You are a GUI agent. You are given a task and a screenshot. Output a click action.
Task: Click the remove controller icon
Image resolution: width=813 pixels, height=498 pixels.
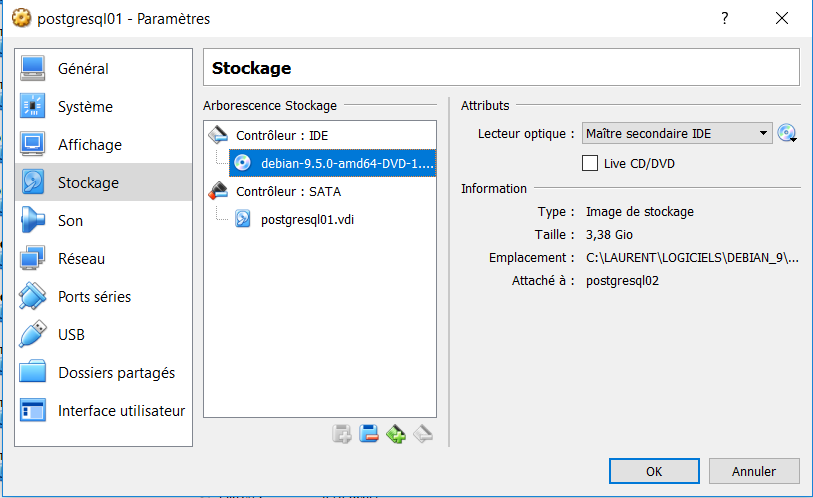click(369, 434)
